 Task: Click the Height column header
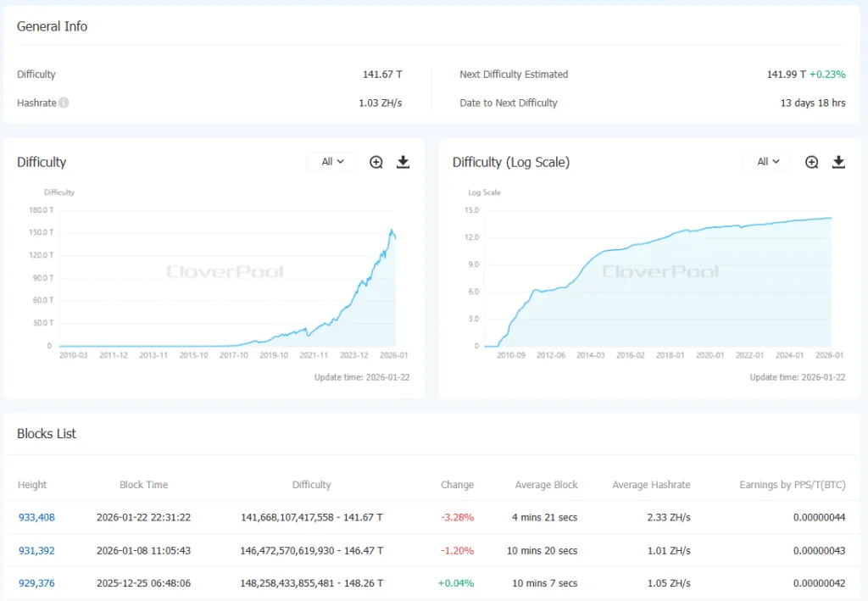pyautogui.click(x=32, y=485)
